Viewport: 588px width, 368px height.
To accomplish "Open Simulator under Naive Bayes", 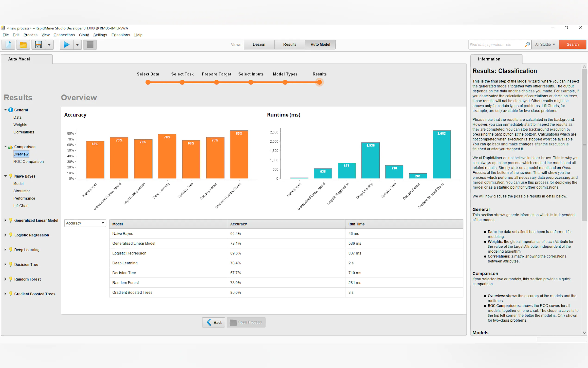I will 22,191.
